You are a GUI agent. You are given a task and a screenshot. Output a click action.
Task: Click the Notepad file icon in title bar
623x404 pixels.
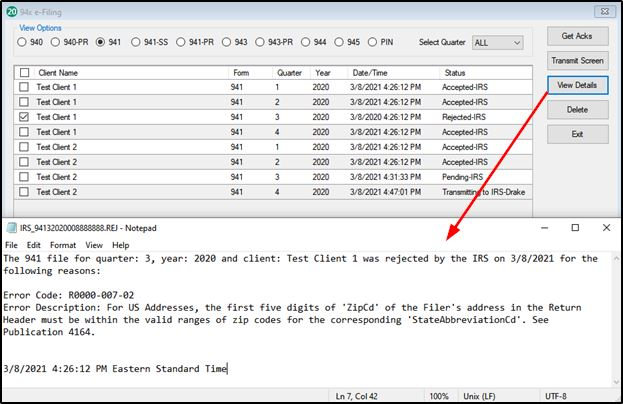(x=10, y=229)
